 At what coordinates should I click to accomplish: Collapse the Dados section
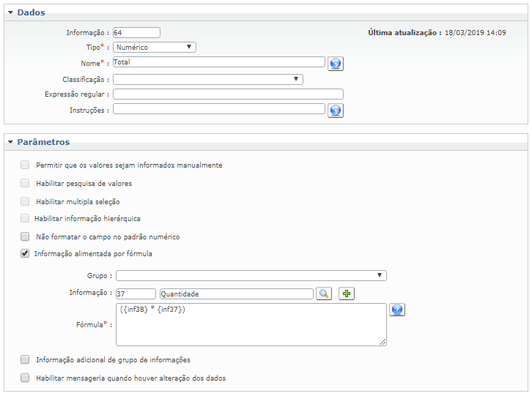[10, 13]
